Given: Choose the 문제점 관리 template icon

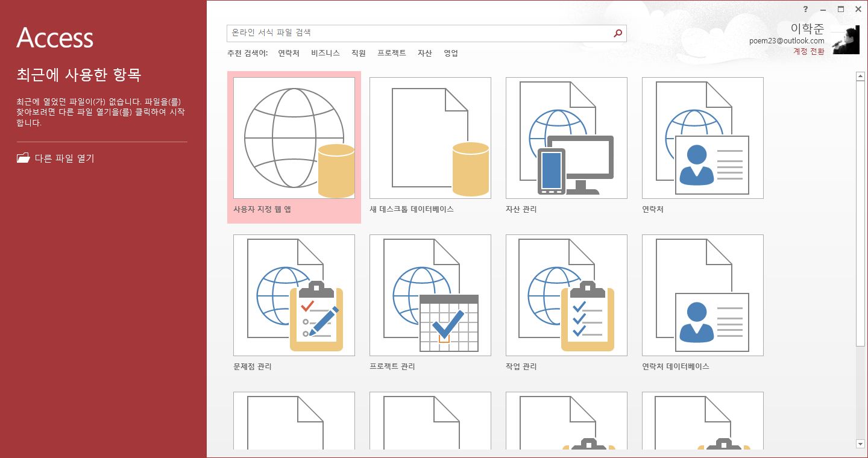Looking at the screenshot, I should (x=294, y=295).
